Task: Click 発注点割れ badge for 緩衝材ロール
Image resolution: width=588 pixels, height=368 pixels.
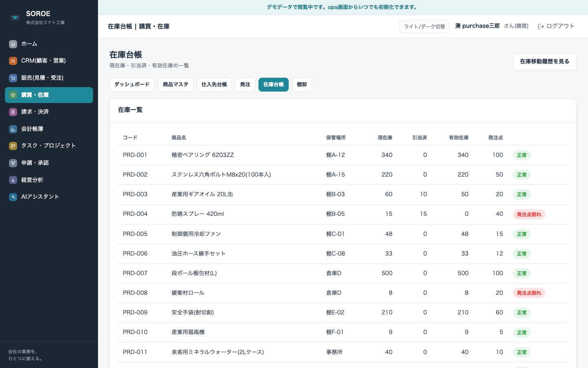Action: (x=529, y=293)
